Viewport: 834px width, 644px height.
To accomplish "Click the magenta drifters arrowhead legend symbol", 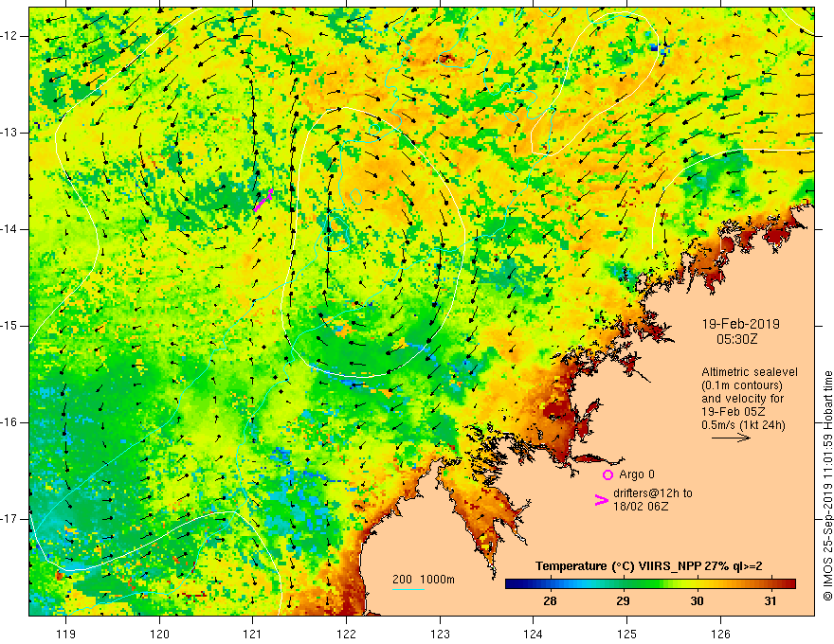I will [x=602, y=499].
